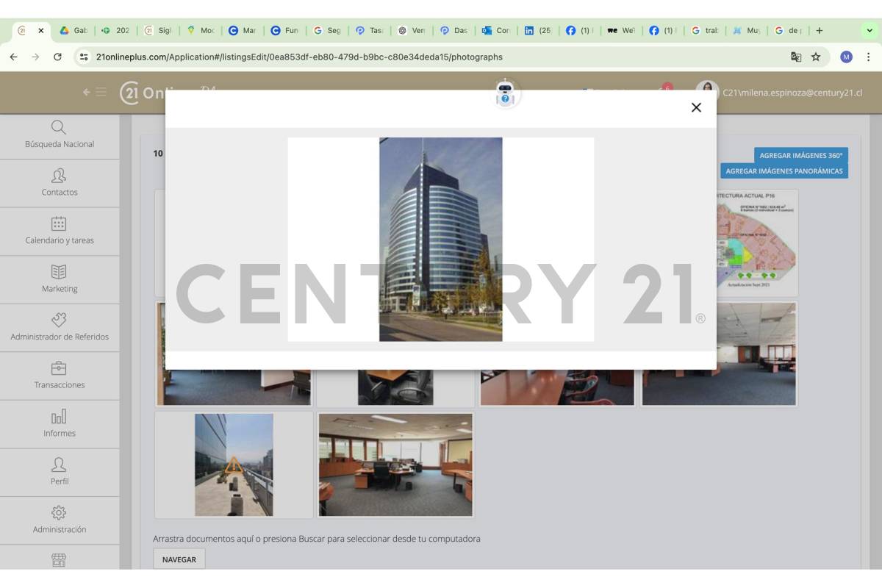Open user profile avatar
The image size is (882, 588).
coord(707,93)
